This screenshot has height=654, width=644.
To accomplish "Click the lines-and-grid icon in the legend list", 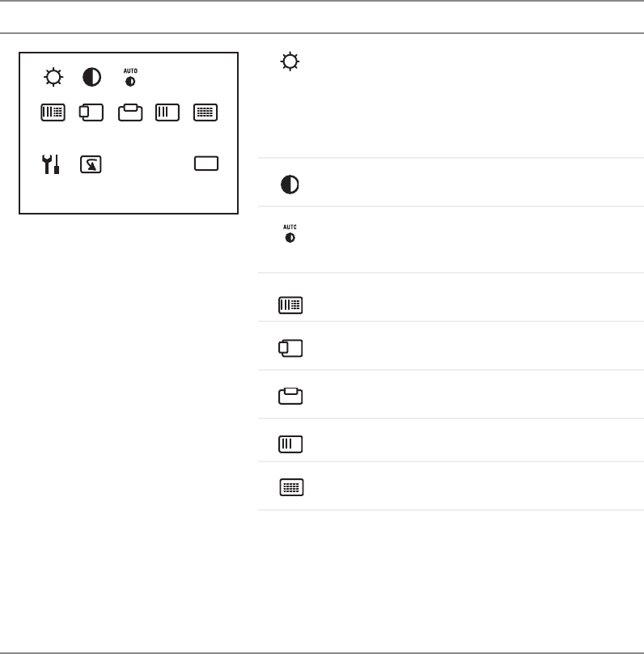I will pos(290,306).
